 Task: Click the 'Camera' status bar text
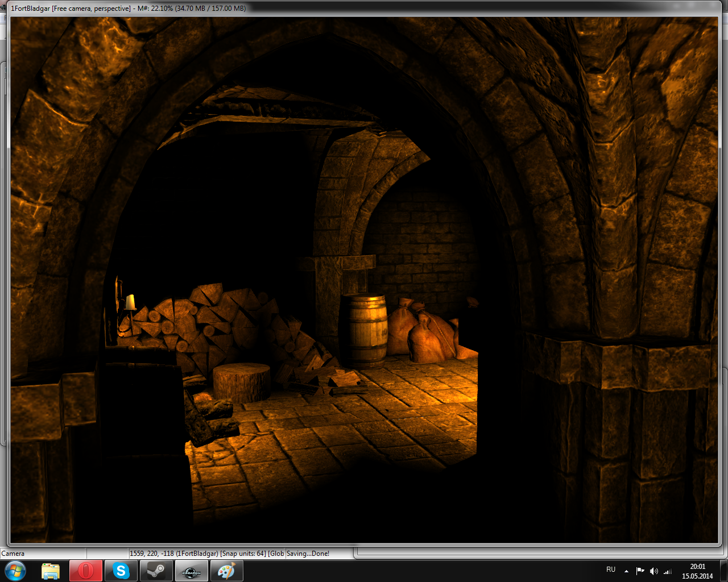[x=13, y=554]
